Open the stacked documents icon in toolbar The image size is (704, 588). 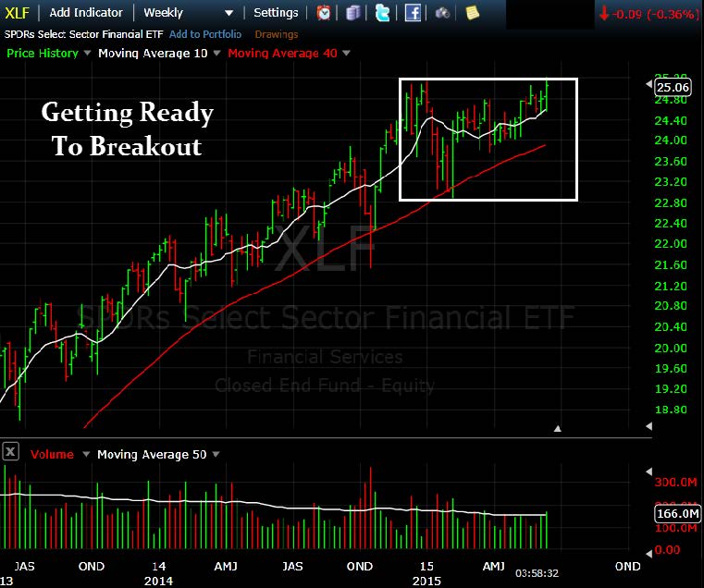pyautogui.click(x=353, y=13)
